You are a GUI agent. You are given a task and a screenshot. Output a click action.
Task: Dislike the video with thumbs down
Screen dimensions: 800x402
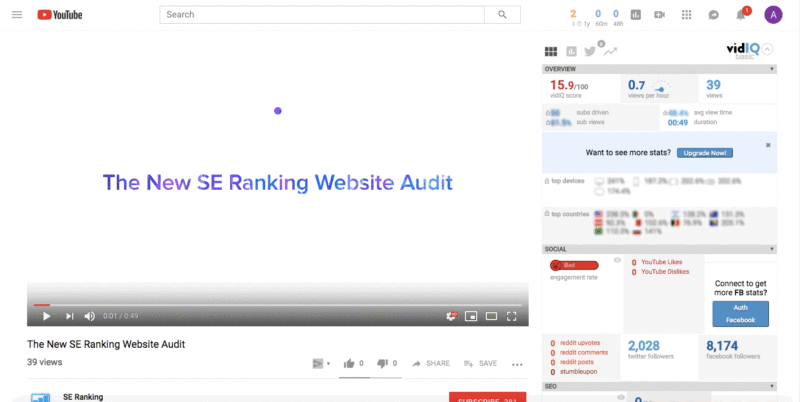[382, 363]
